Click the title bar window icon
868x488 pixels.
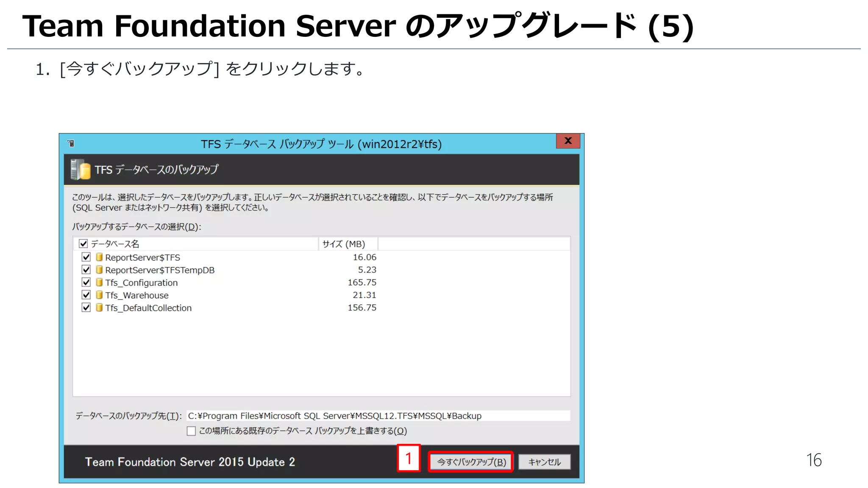coord(71,144)
